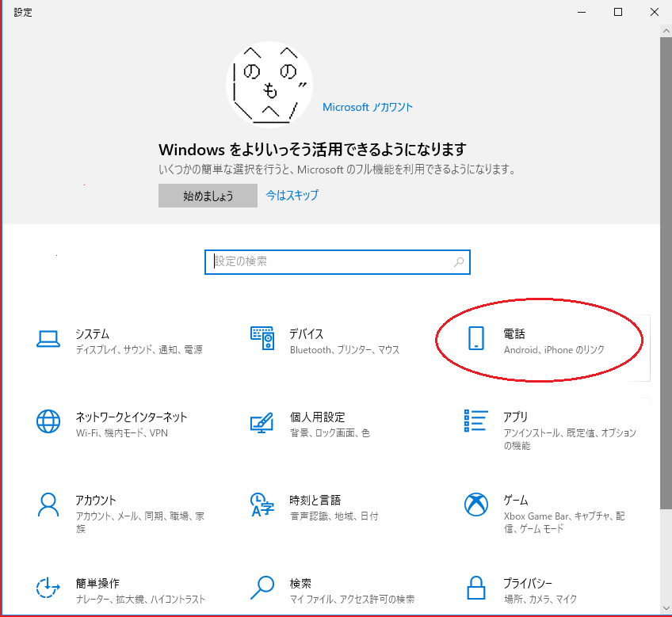
Task: Open the アプリ list icon
Action: point(475,421)
